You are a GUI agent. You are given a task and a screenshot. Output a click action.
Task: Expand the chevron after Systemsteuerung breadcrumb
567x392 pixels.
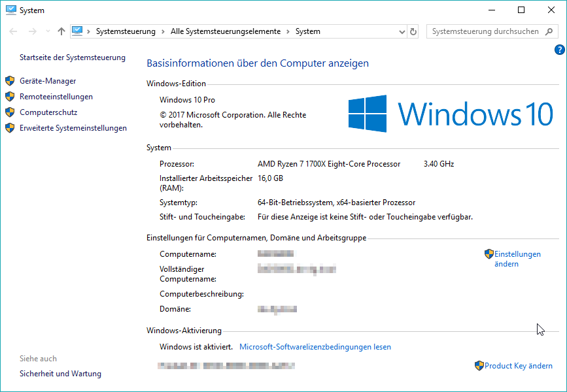pyautogui.click(x=163, y=31)
